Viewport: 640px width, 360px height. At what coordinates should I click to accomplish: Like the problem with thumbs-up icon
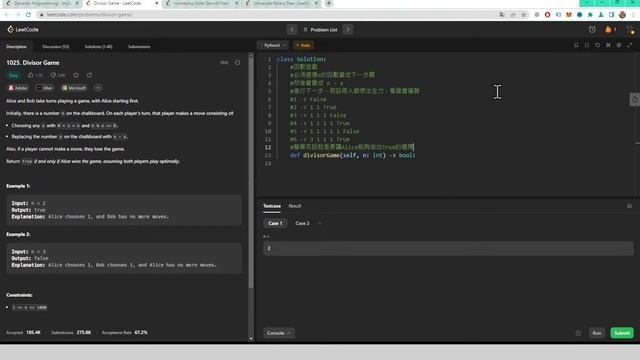pyautogui.click(x=31, y=75)
